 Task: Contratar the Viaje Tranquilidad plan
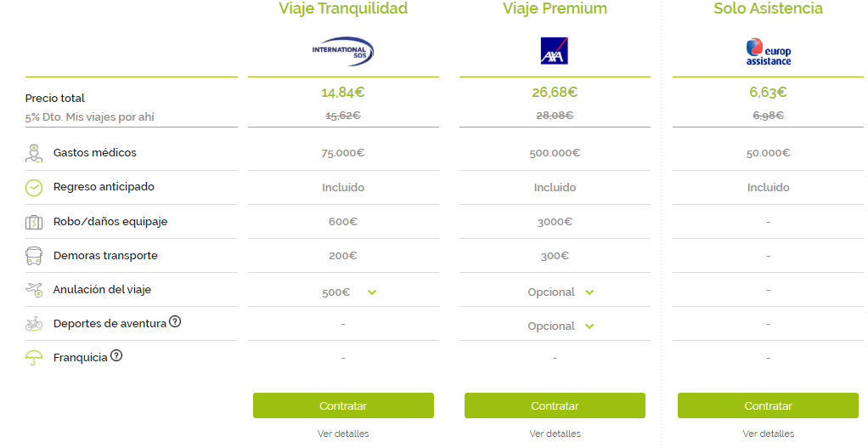(343, 405)
